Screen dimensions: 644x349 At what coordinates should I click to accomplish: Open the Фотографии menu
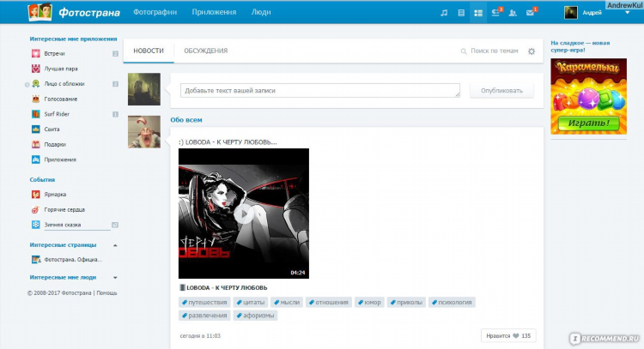[x=155, y=12]
